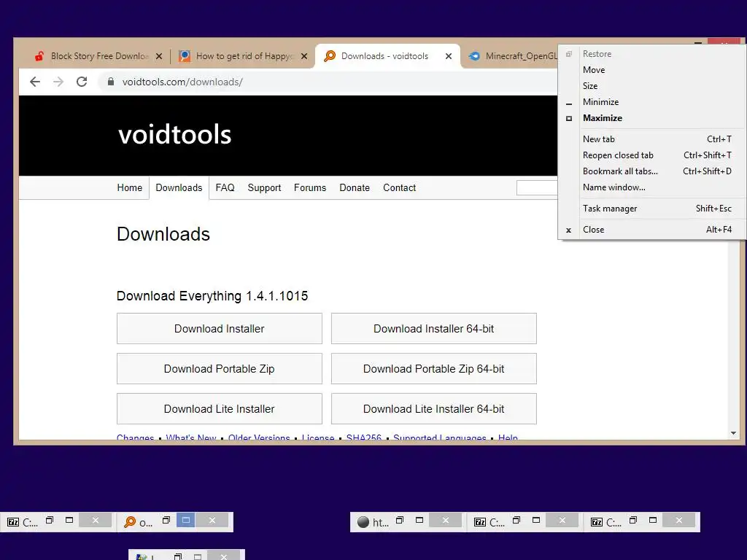This screenshot has width=747, height=560.
Task: Go to the Home page link
Action: tap(130, 187)
